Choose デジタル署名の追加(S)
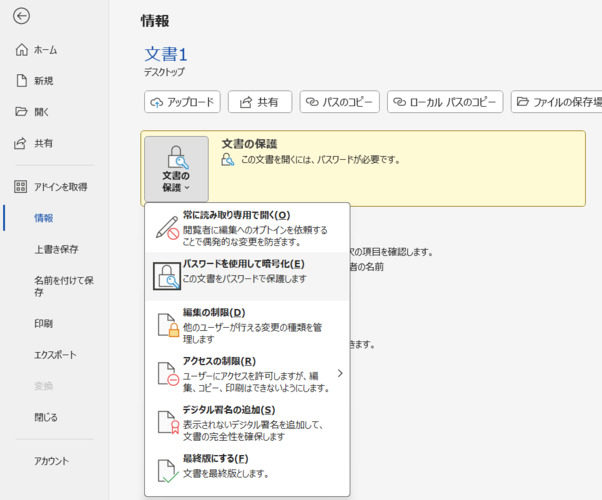The width and height of the screenshot is (602, 500). pos(247,422)
